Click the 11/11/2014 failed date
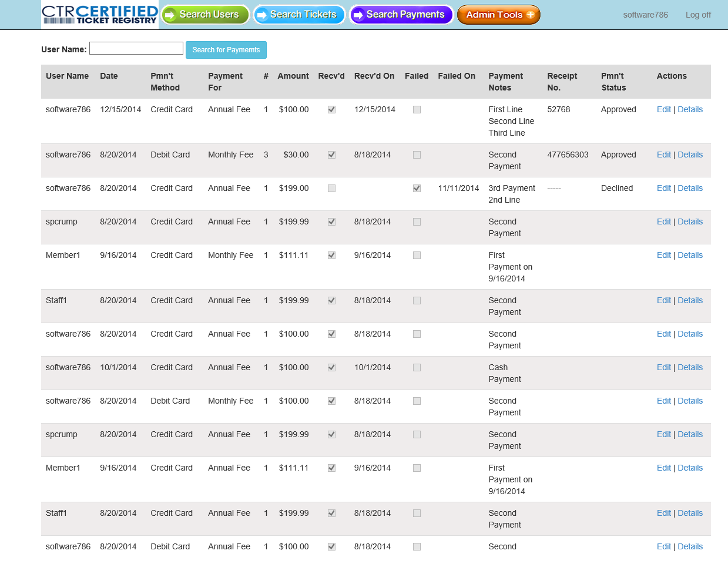The image size is (728, 584). [458, 188]
